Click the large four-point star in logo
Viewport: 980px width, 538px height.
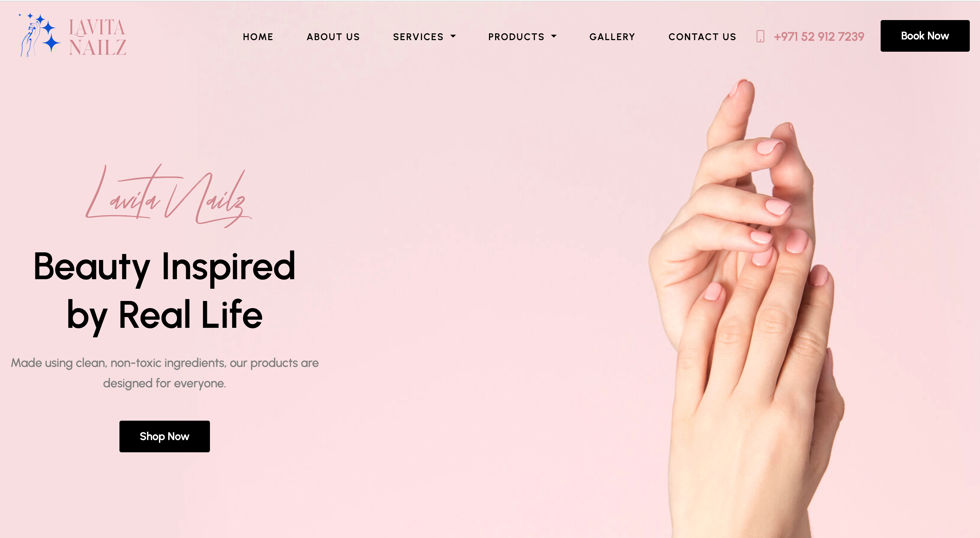[51, 43]
